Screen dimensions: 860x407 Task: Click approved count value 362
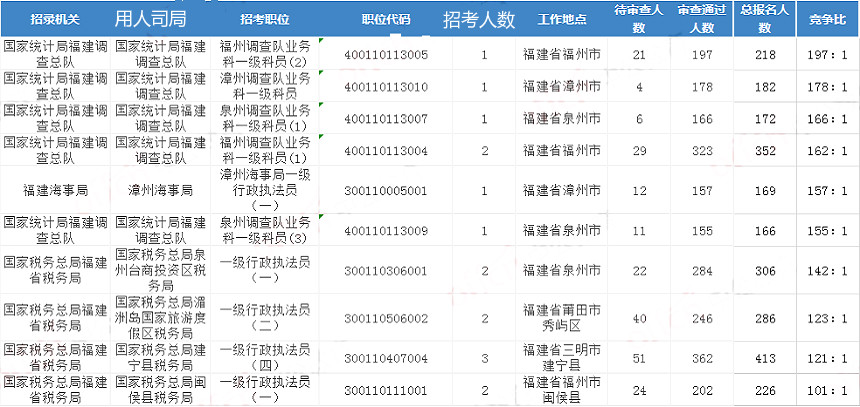[x=702, y=359]
